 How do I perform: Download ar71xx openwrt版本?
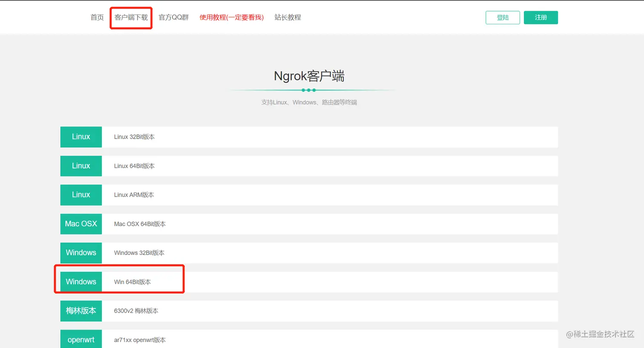pos(140,340)
